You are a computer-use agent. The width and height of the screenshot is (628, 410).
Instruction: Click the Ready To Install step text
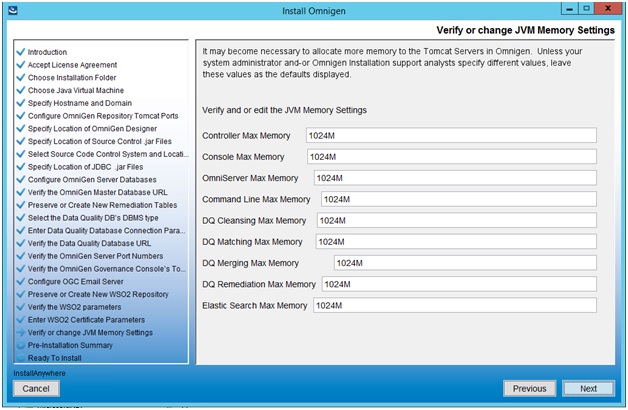[54, 358]
